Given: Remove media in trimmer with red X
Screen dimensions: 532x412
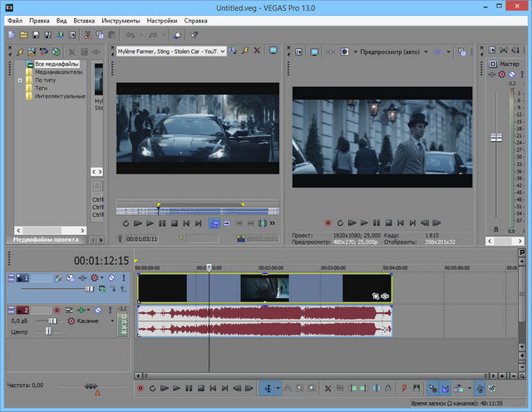Looking at the screenshot, I should [x=257, y=51].
